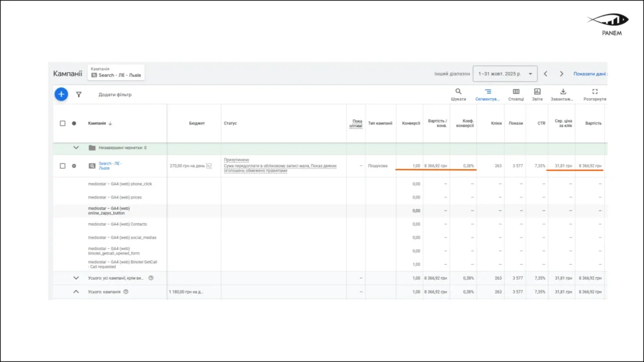Image resolution: width=644 pixels, height=362 pixels.
Task: Open the Стовпці columns tool
Action: 516,94
